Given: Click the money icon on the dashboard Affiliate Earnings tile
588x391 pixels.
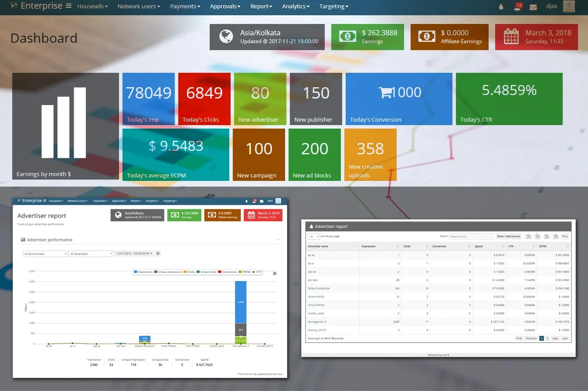Looking at the screenshot, I should pyautogui.click(x=427, y=37).
